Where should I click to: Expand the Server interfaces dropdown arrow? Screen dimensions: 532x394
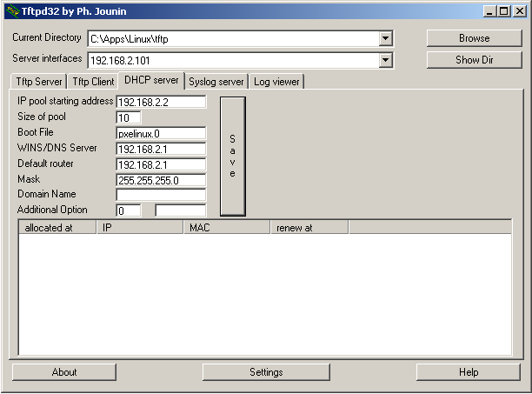(385, 60)
